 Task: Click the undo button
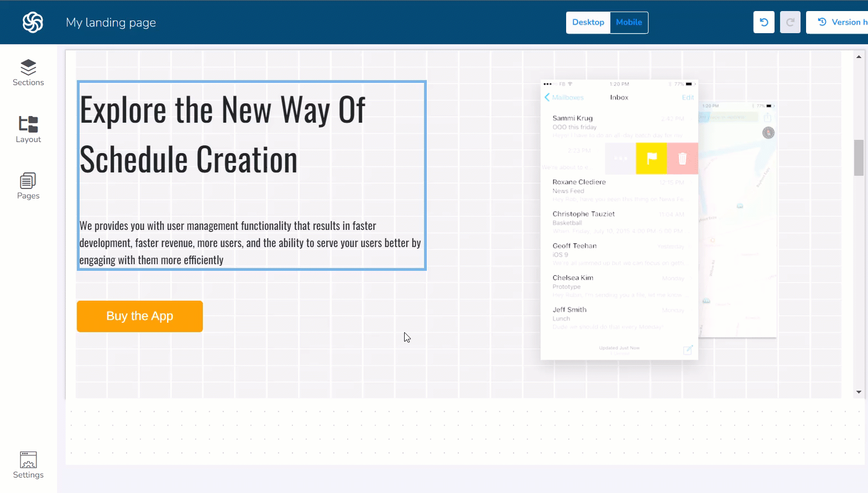764,23
